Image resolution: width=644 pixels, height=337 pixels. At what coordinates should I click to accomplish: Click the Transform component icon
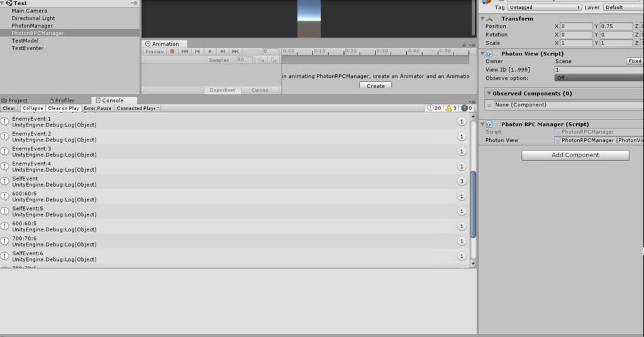[x=489, y=18]
